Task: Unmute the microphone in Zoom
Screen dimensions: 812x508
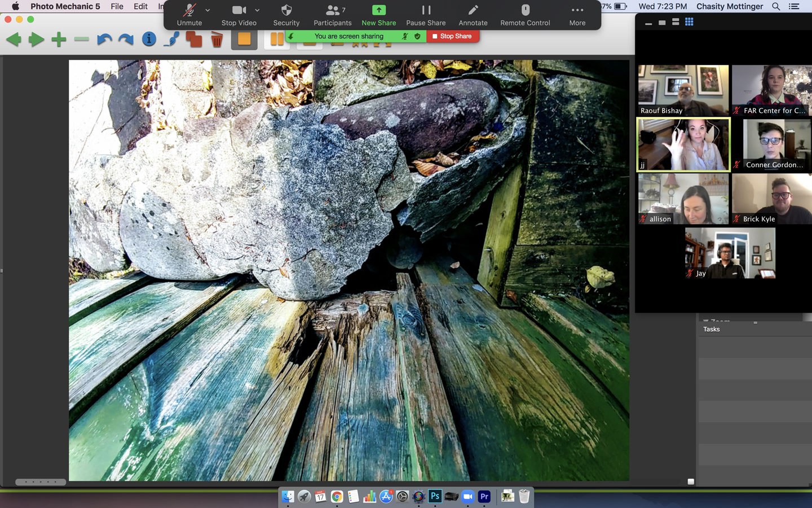Action: [189, 15]
